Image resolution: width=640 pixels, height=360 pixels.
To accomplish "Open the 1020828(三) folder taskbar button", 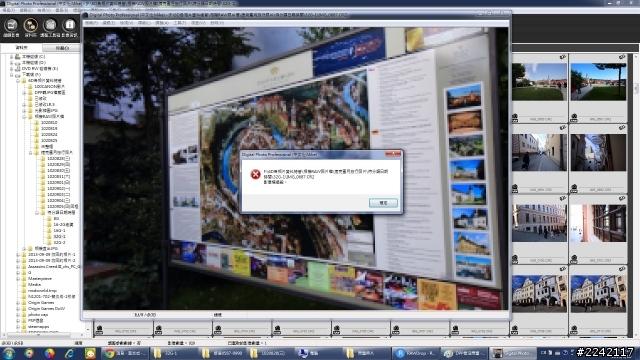I will pos(270,353).
